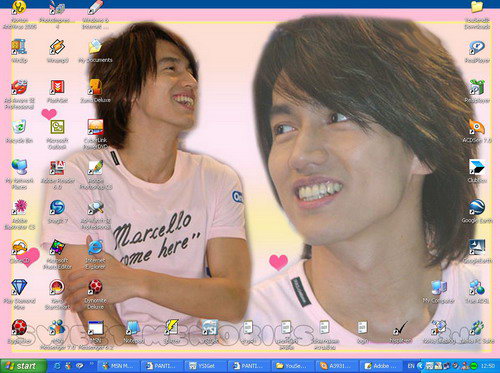Open the Start menu
Viewport: 500px width, 373px height.
click(23, 366)
